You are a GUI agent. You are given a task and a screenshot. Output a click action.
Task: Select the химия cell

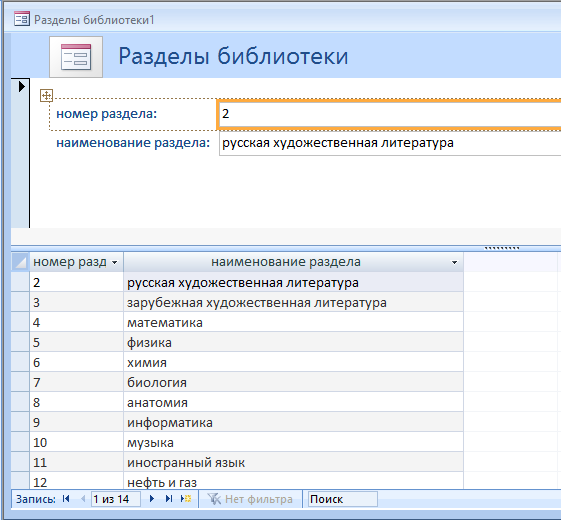[x=293, y=363]
